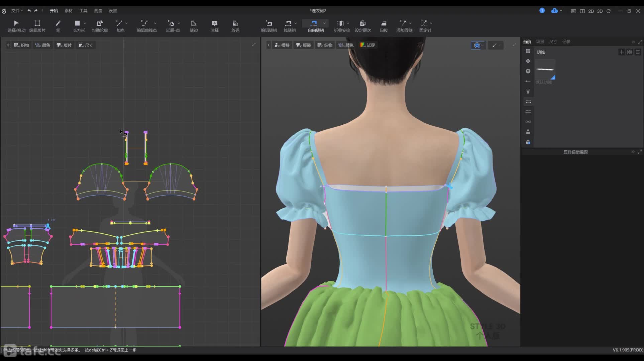Select the 编辑曲线点 curve point tool
644x361 pixels.
pyautogui.click(x=146, y=26)
